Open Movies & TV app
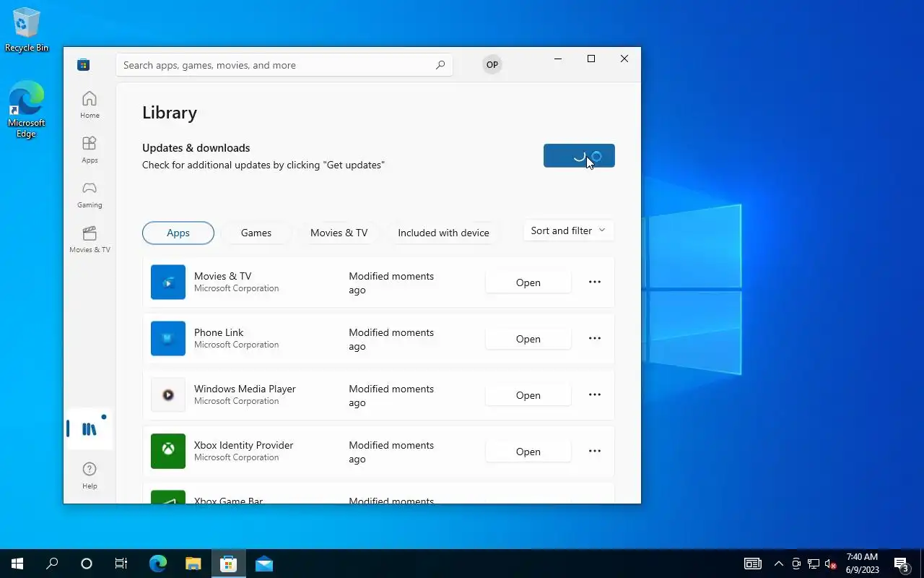Screen dimensions: 924x578 [528, 282]
